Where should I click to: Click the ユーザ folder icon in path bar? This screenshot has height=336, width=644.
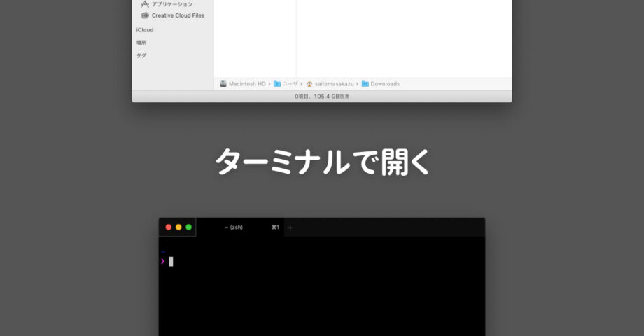(x=277, y=84)
